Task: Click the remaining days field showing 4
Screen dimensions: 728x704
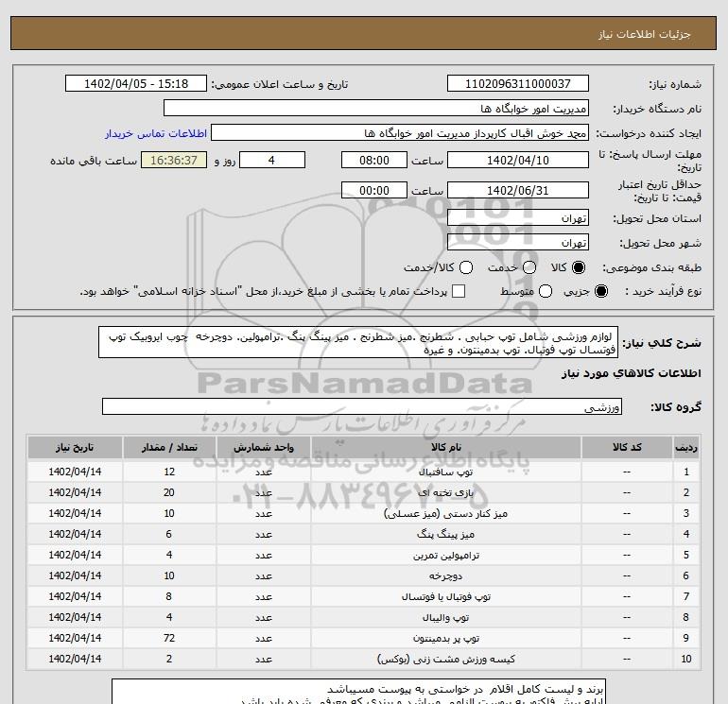Action: click(x=272, y=160)
